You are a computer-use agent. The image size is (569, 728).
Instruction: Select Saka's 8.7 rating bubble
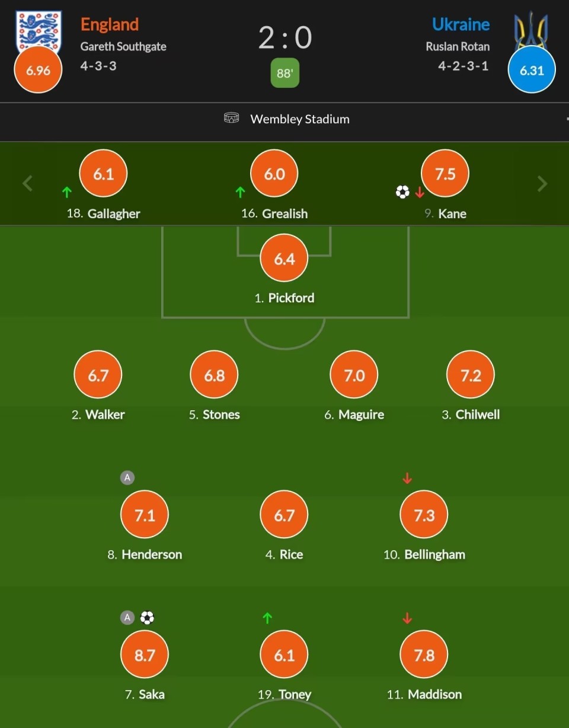click(145, 654)
